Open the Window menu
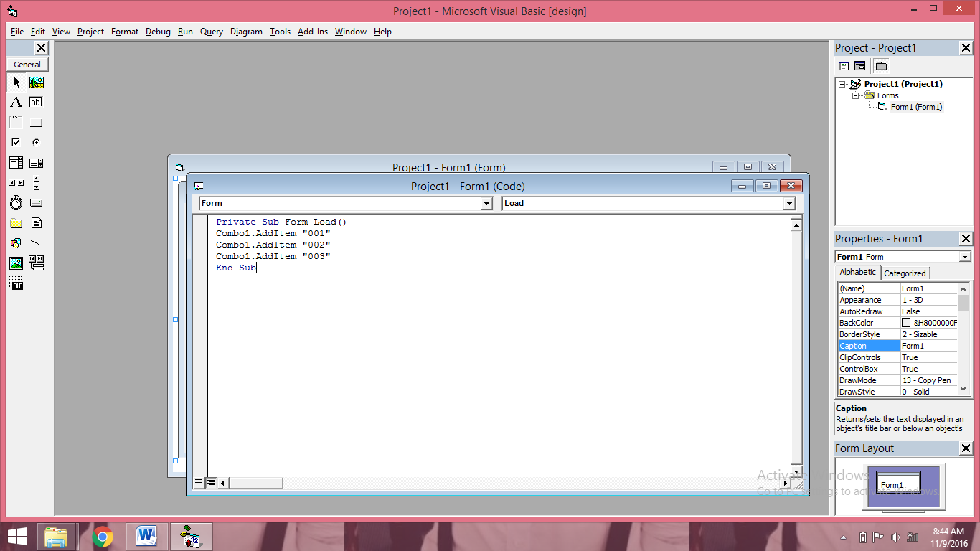The width and height of the screenshot is (980, 551). 351,32
